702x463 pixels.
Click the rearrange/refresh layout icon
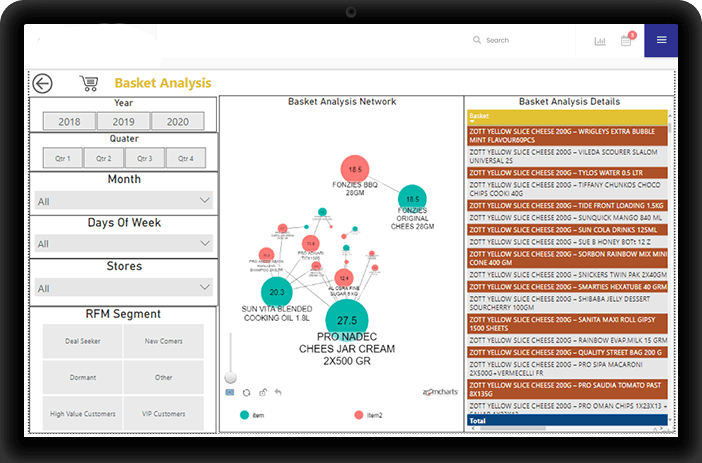(x=246, y=393)
